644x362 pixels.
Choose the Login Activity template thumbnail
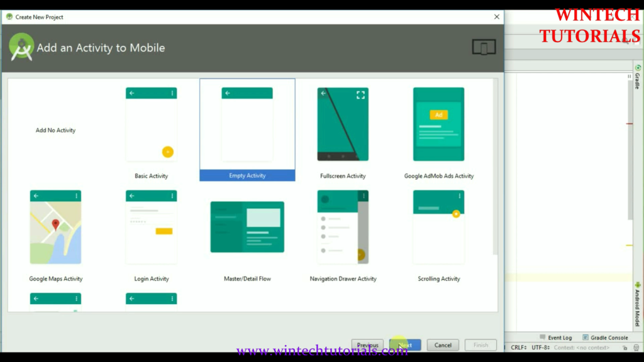click(x=151, y=227)
